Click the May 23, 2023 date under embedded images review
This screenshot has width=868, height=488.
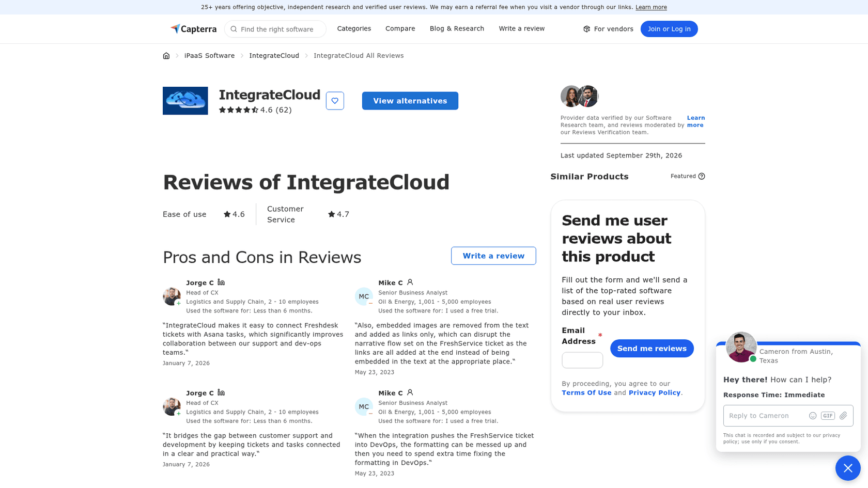coord(375,372)
